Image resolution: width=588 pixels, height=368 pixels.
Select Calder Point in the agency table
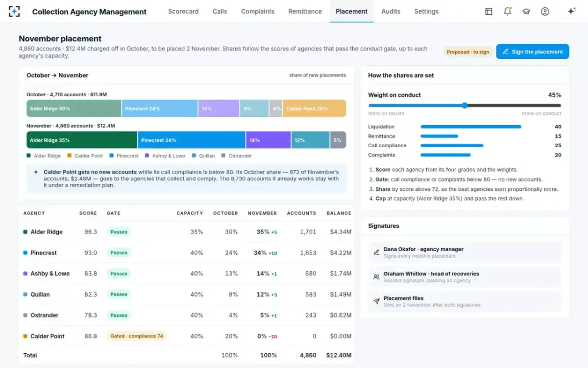click(48, 336)
